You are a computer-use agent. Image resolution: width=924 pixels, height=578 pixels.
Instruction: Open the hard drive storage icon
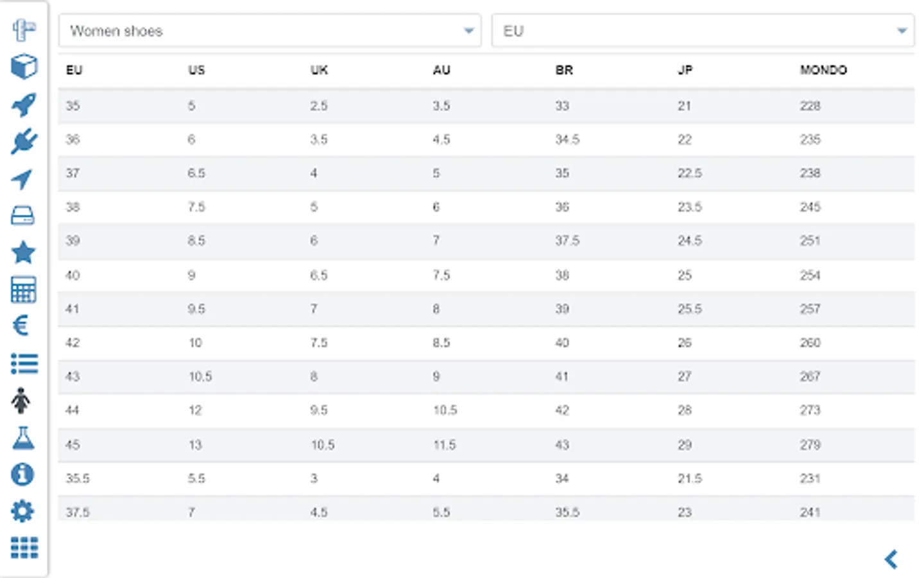click(23, 216)
